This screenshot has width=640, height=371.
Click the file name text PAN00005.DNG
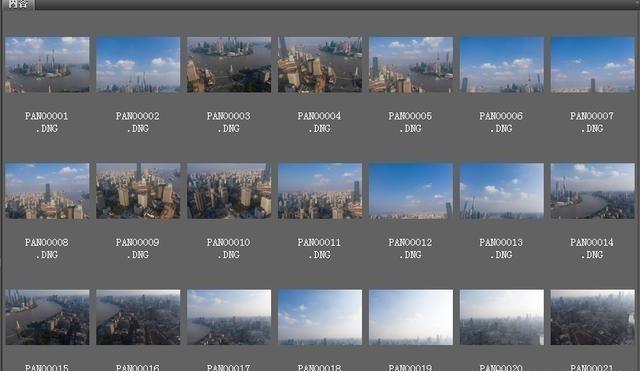(x=410, y=122)
